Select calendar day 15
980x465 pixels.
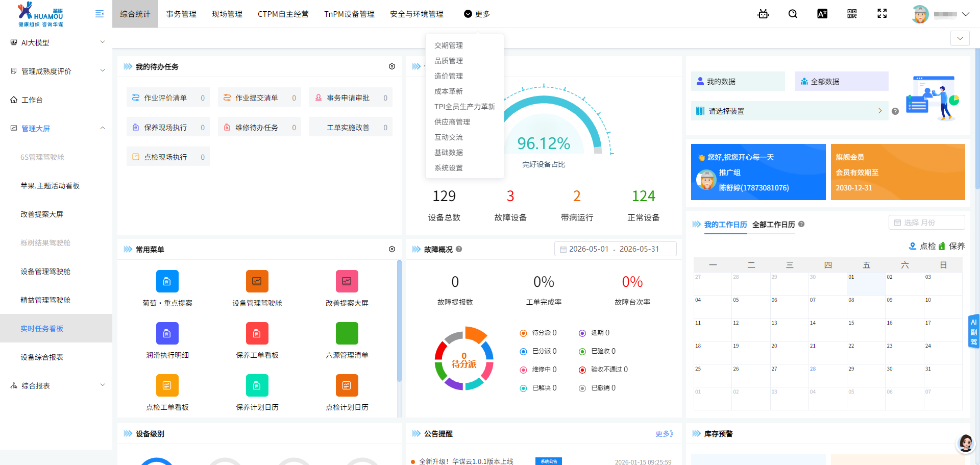click(866, 329)
